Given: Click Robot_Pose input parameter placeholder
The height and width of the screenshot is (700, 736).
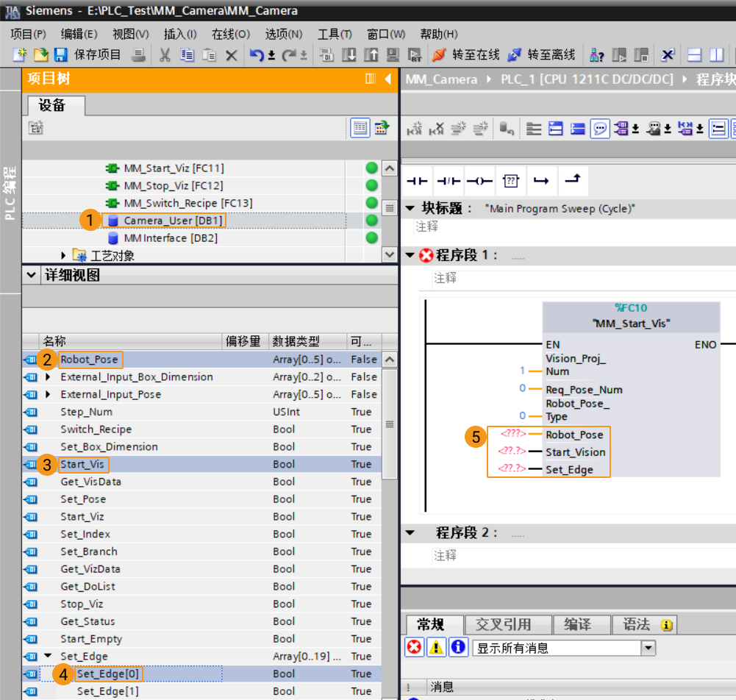Looking at the screenshot, I should (513, 434).
